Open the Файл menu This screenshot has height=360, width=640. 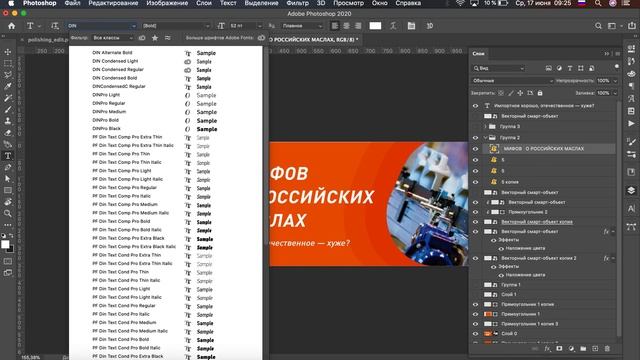[x=72, y=3]
